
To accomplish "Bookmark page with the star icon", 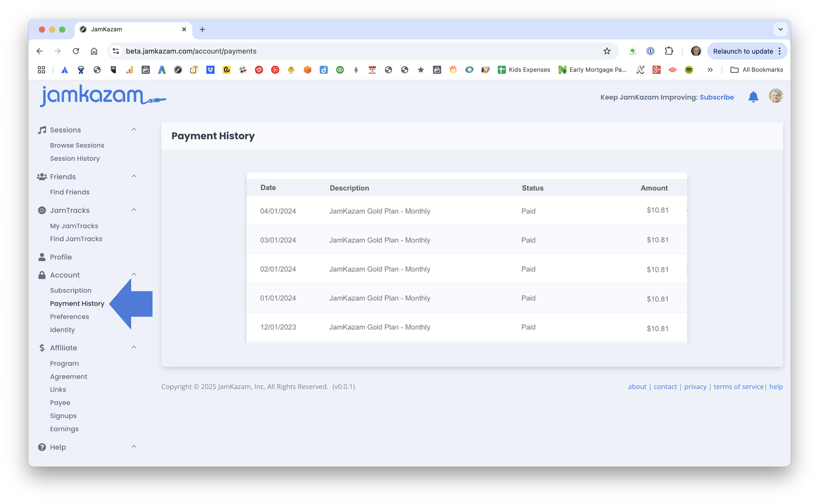I will click(607, 51).
